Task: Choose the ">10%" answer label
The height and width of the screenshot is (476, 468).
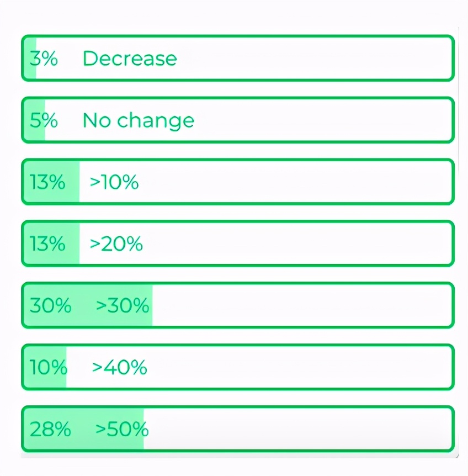Action: pyautogui.click(x=114, y=182)
